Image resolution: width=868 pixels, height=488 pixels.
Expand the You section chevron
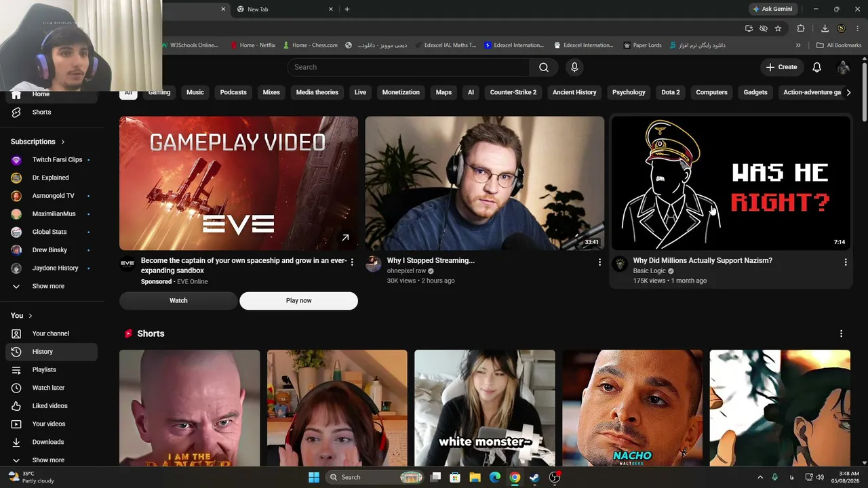point(31,316)
